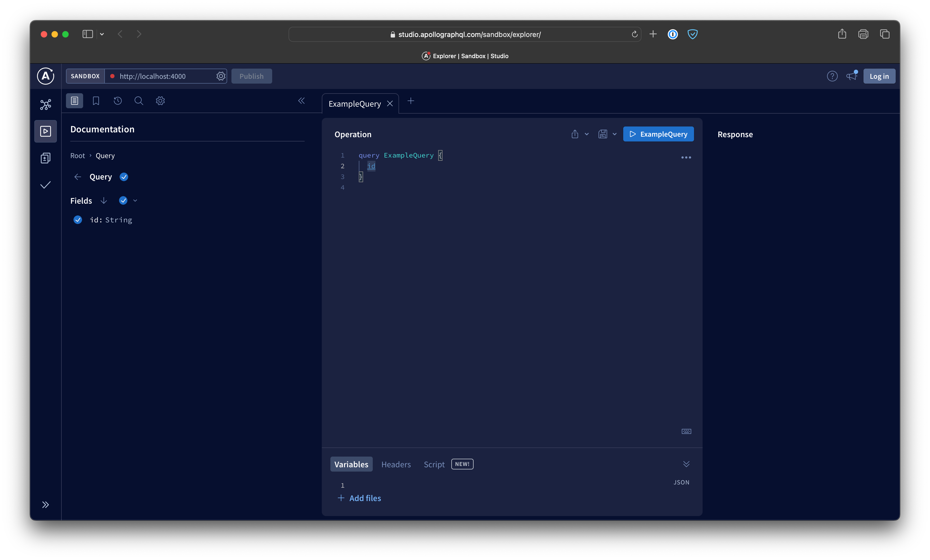Open the Apollo logo home icon
930x560 pixels.
click(45, 76)
